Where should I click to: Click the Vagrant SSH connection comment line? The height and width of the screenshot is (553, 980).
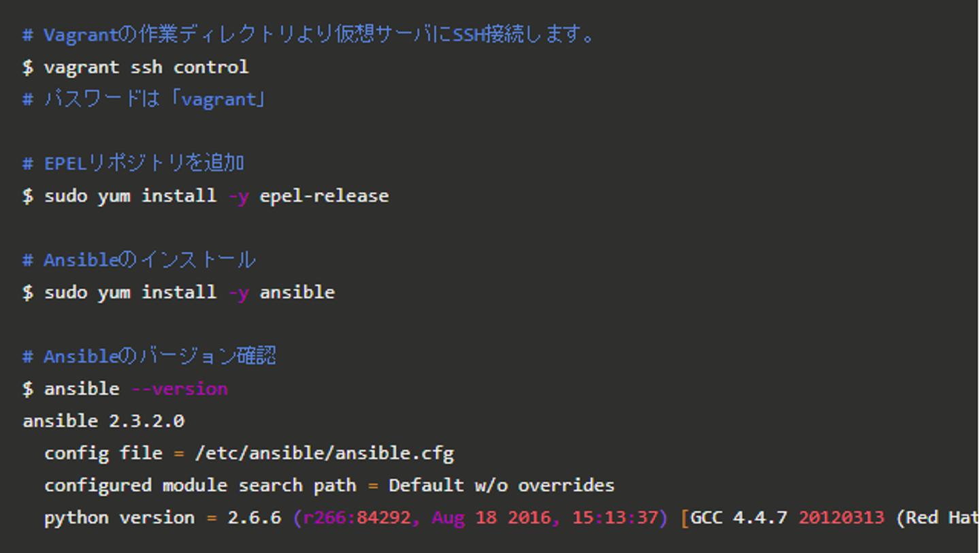click(x=310, y=35)
